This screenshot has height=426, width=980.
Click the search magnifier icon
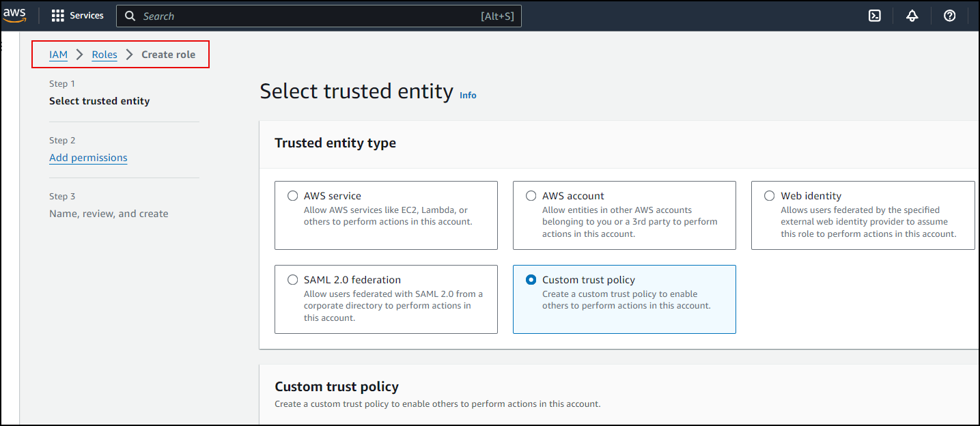(x=130, y=16)
